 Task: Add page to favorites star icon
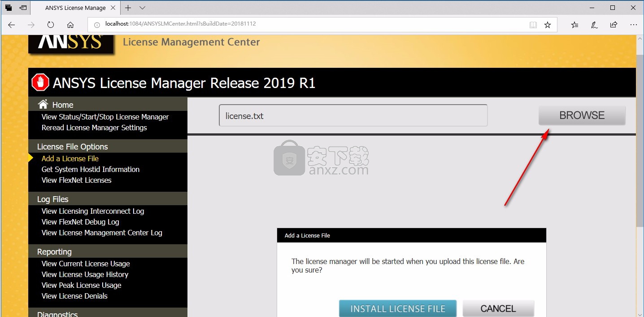click(548, 25)
